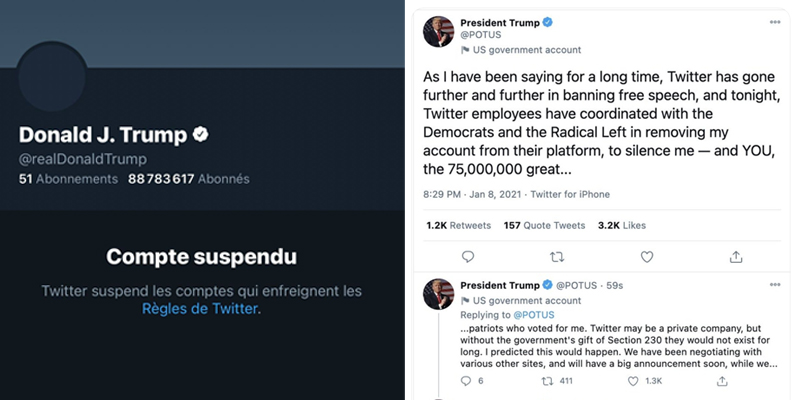
Task: Open the Règles de Twitter link
Action: coord(200,310)
